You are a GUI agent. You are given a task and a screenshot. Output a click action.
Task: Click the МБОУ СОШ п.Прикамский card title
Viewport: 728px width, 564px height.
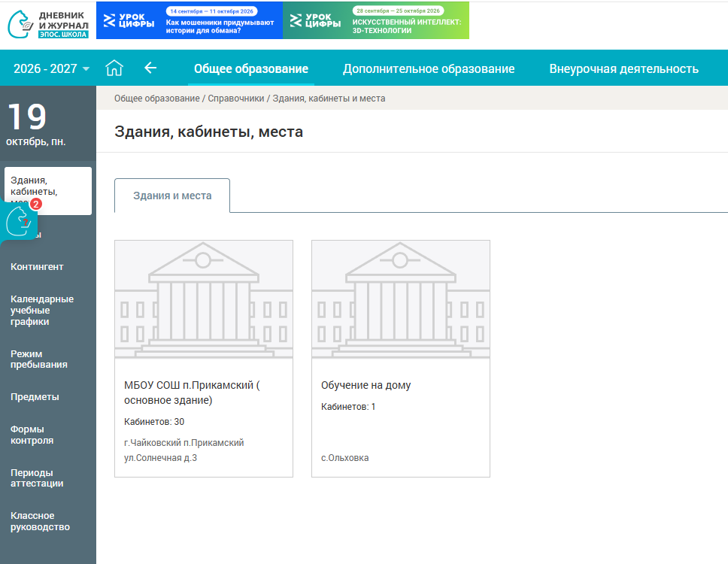[x=192, y=393]
